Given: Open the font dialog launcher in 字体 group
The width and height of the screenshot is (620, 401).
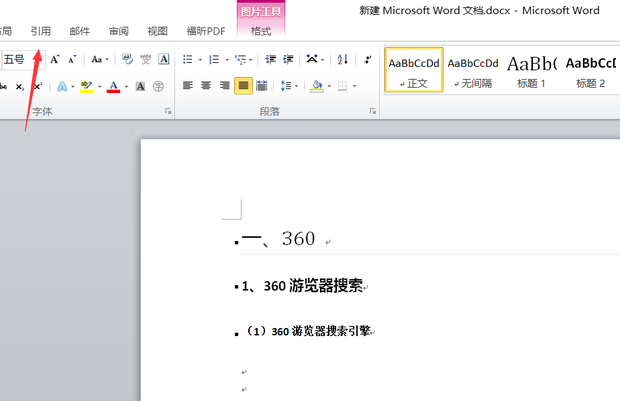Looking at the screenshot, I should 167,112.
